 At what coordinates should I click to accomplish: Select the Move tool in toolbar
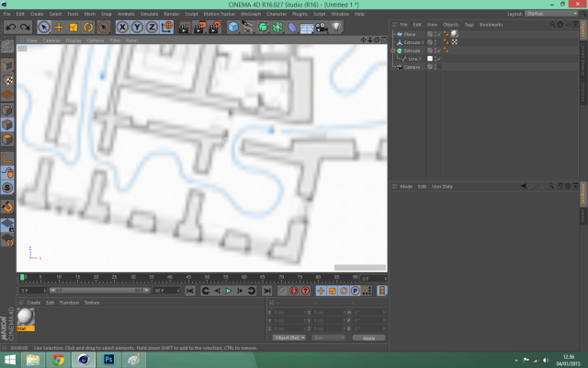59,28
